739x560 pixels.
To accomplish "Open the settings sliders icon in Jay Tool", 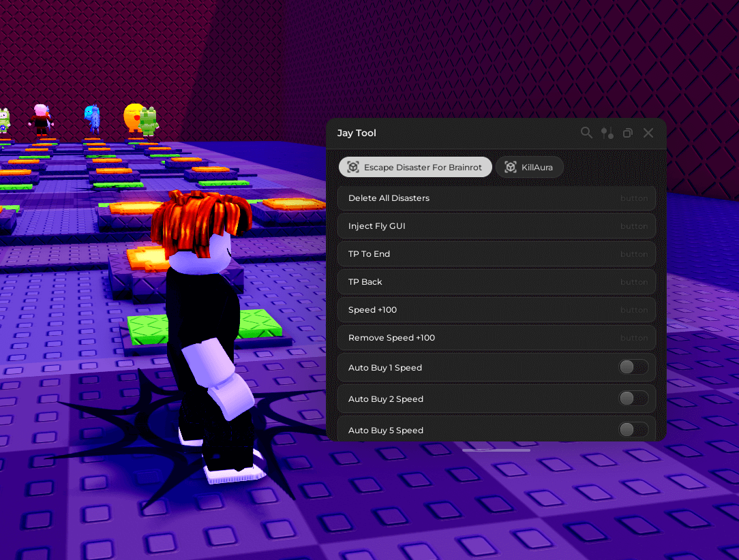I will [607, 134].
